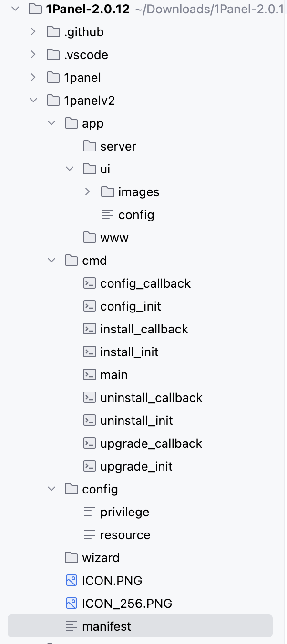Image resolution: width=287 pixels, height=644 pixels.
Task: Open the resource file
Action: (125, 535)
